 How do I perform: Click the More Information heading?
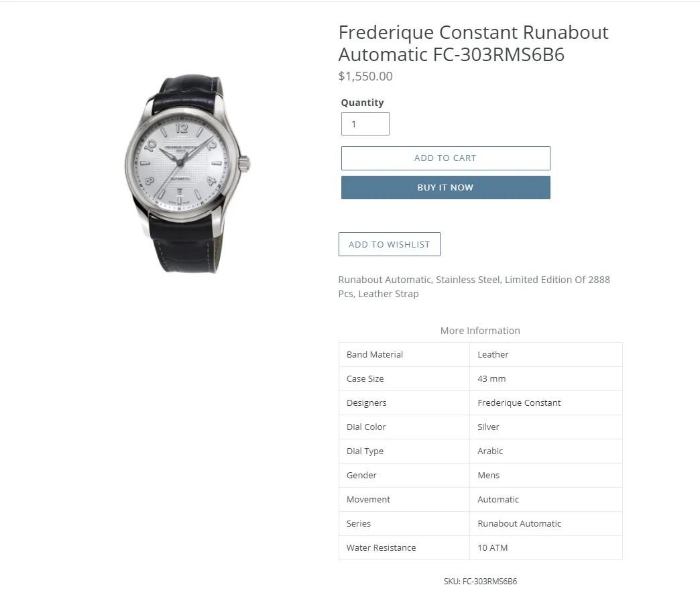pos(480,331)
